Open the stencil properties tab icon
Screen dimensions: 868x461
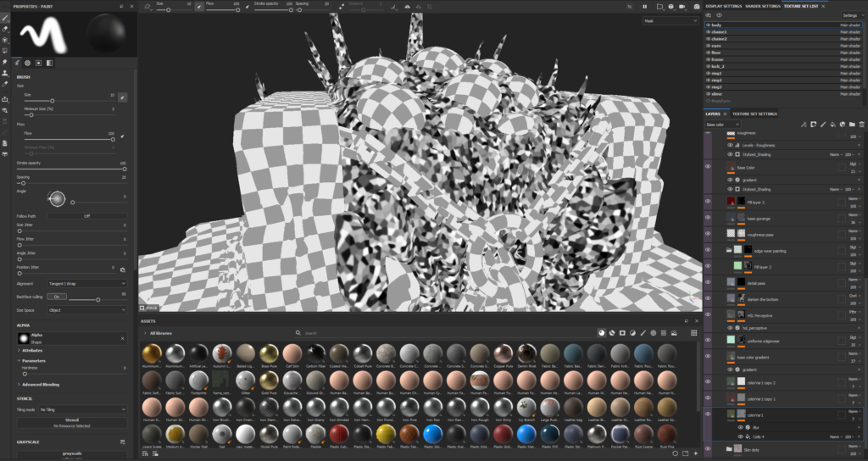[x=38, y=63]
